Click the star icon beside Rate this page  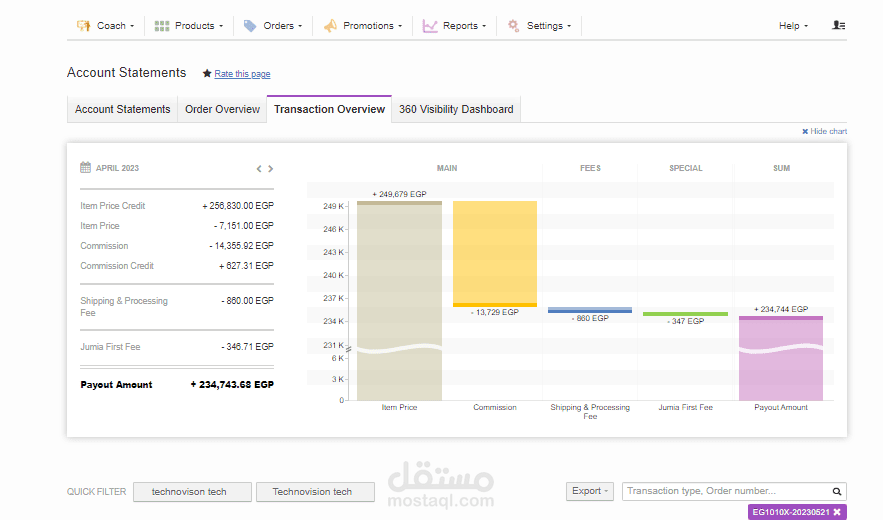pyautogui.click(x=207, y=73)
